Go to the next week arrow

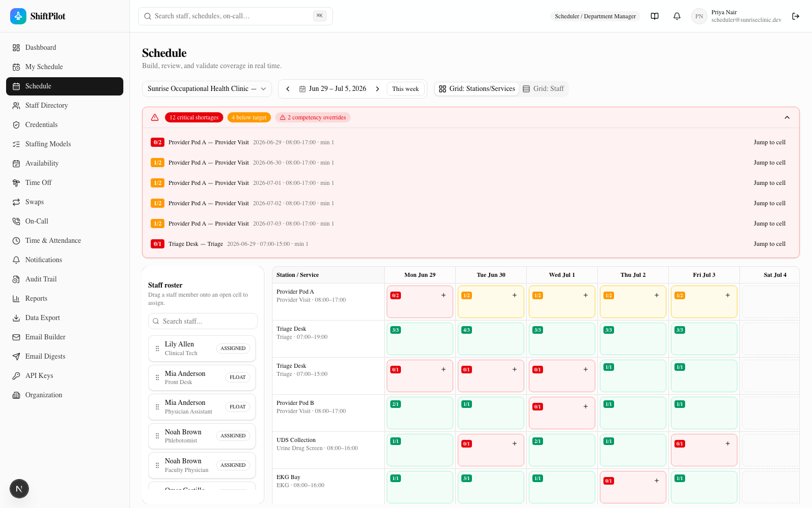pyautogui.click(x=378, y=89)
